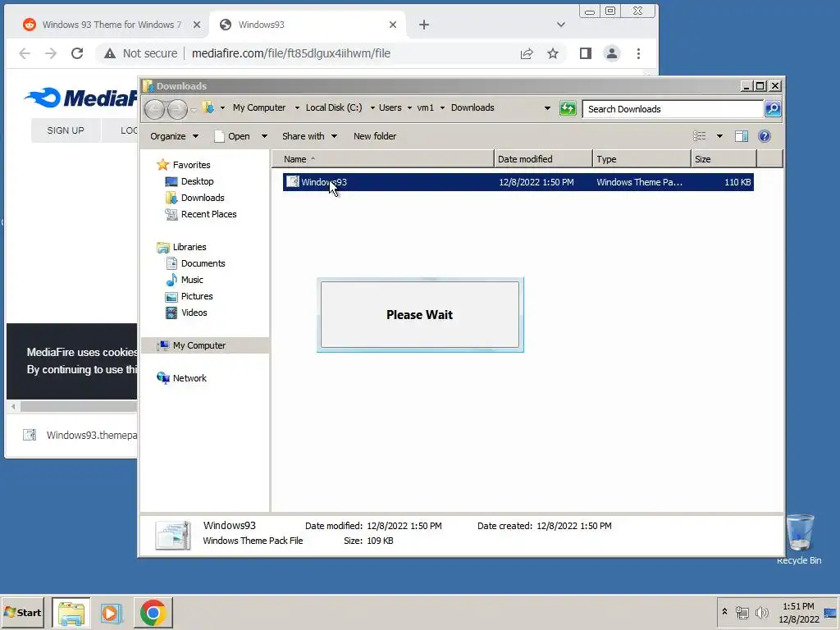The image size is (840, 630).
Task: Click Open in Explorer toolbar
Action: click(233, 136)
